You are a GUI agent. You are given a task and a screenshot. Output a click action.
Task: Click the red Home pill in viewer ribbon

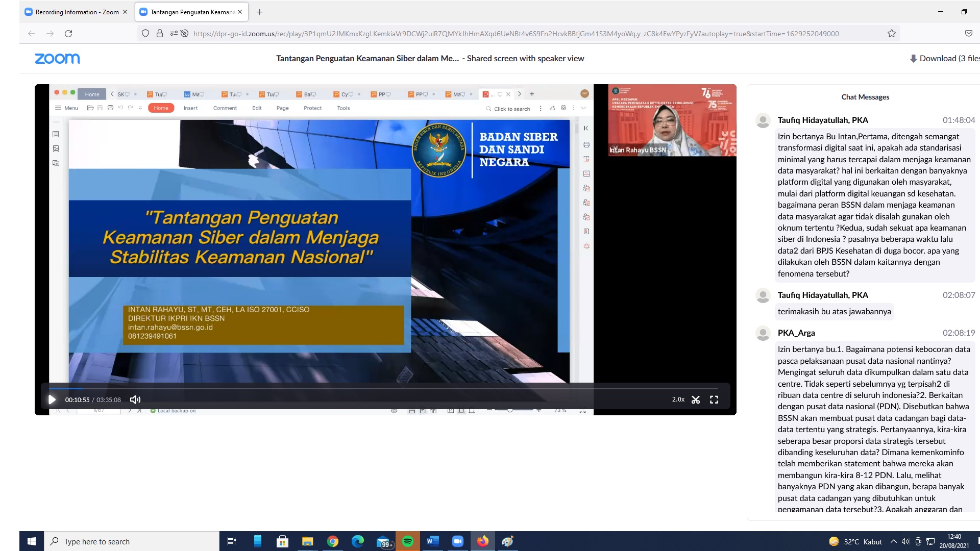pos(161,108)
